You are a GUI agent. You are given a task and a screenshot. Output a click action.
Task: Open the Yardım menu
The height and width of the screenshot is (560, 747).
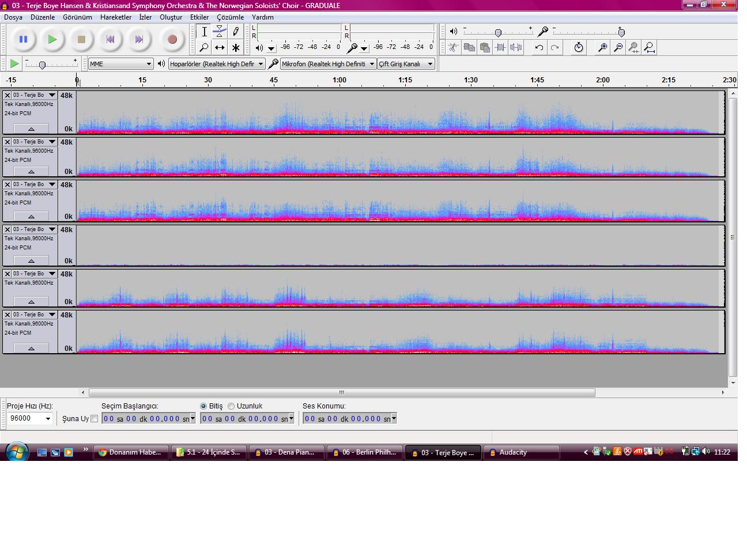262,17
